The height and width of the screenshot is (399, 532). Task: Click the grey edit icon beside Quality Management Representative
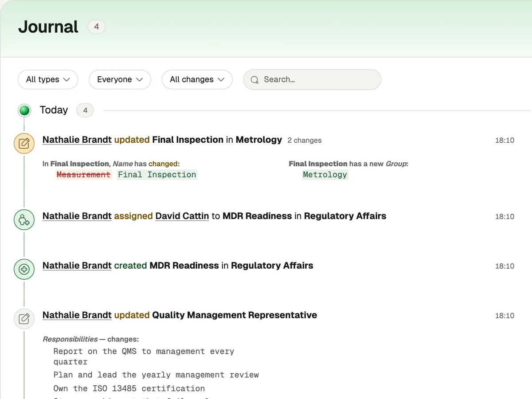point(24,319)
